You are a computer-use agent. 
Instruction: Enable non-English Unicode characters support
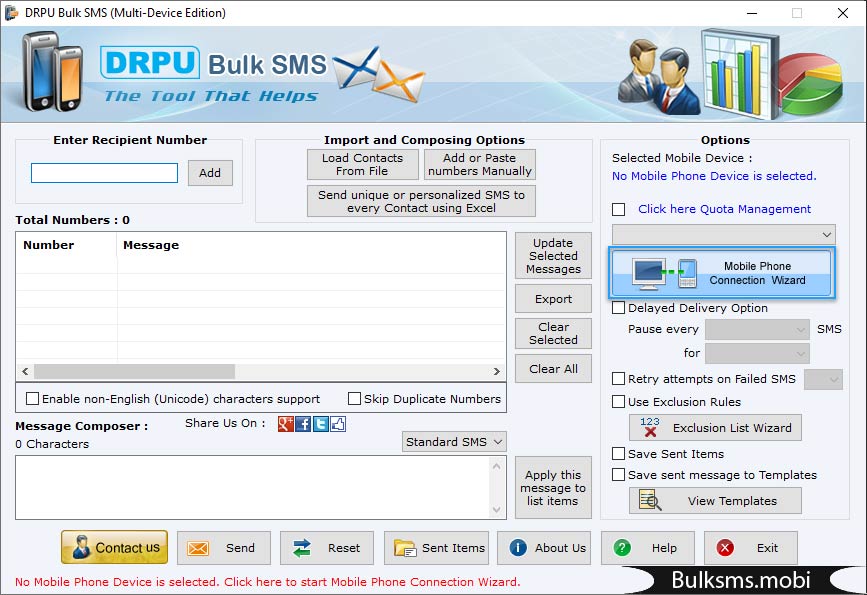pos(33,399)
